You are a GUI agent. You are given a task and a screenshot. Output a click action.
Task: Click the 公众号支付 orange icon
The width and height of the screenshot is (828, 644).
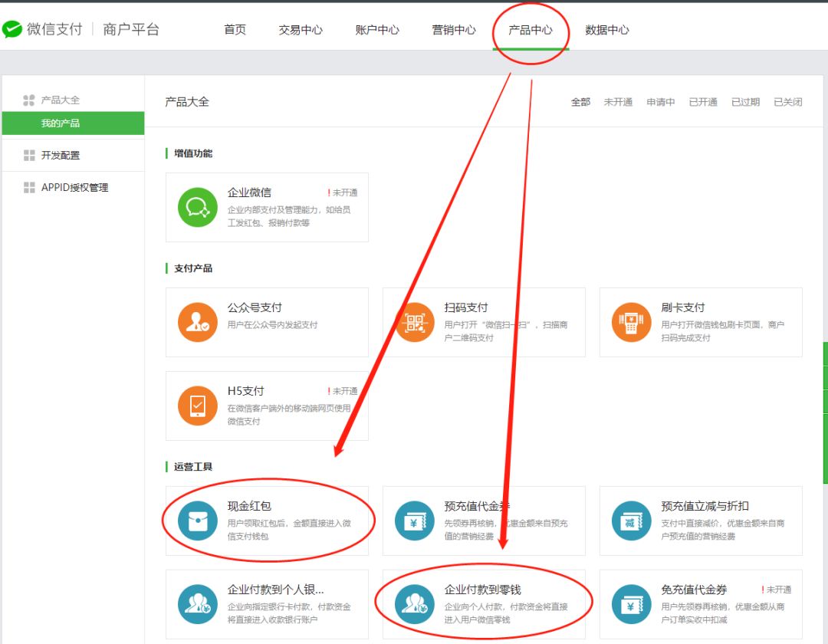pyautogui.click(x=198, y=322)
